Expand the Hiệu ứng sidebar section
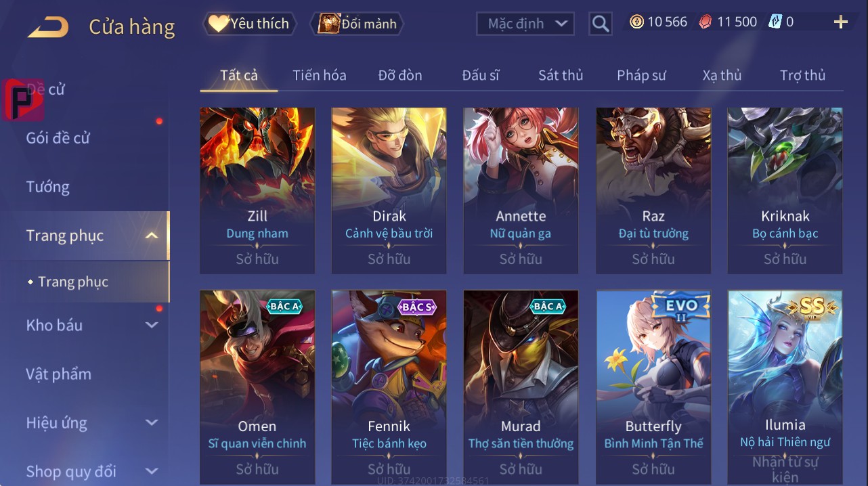The image size is (868, 486). (152, 423)
